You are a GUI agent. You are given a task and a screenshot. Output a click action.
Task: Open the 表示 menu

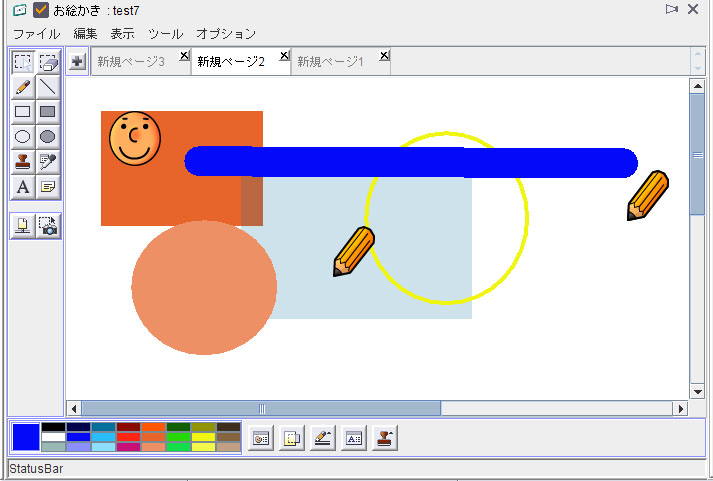click(x=122, y=34)
